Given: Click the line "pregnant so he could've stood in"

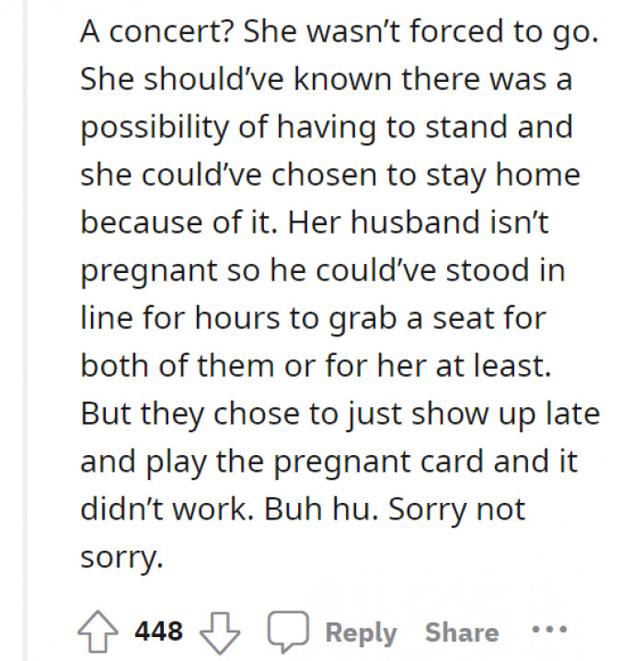Looking at the screenshot, I should (322, 271).
